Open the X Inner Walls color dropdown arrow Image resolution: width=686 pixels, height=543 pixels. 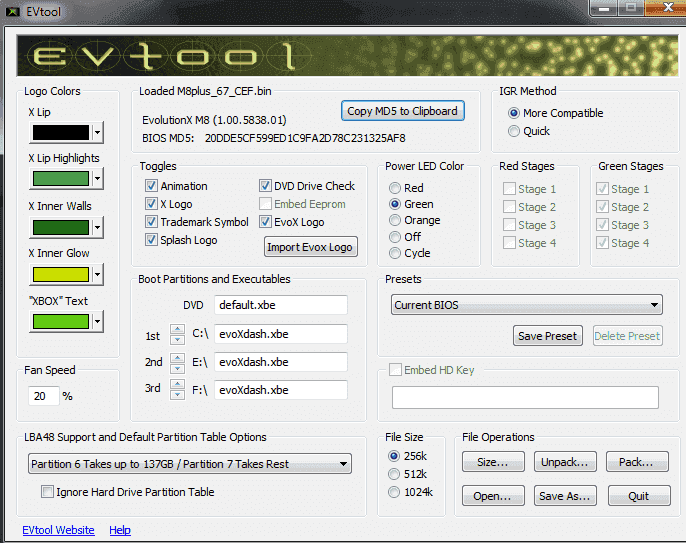(x=98, y=227)
